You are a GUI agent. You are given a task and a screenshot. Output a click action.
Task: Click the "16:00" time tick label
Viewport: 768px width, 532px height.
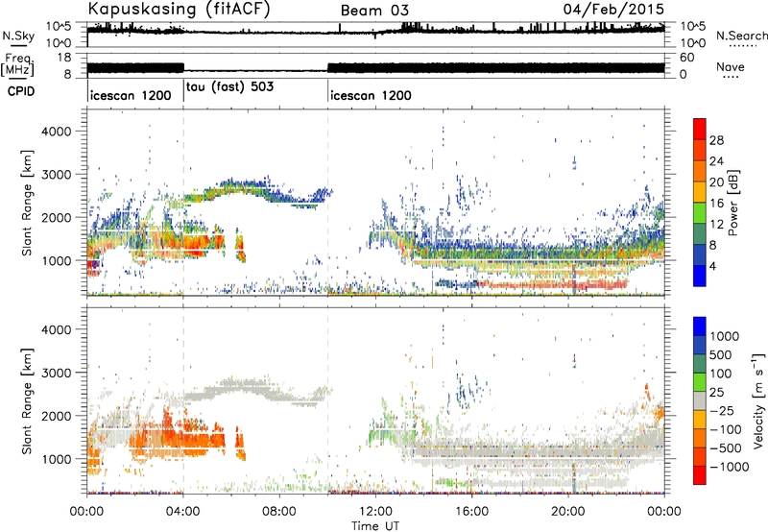(x=471, y=512)
